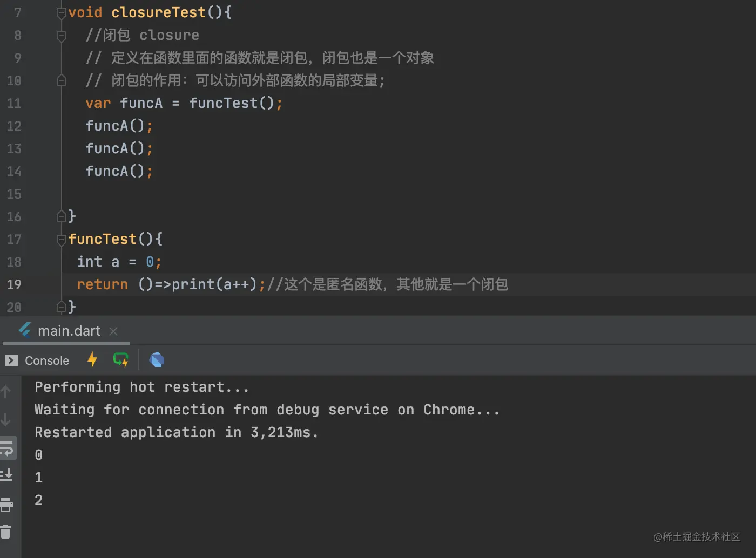Click 'int a = 0;' code line
The width and height of the screenshot is (756, 558).
[119, 262]
